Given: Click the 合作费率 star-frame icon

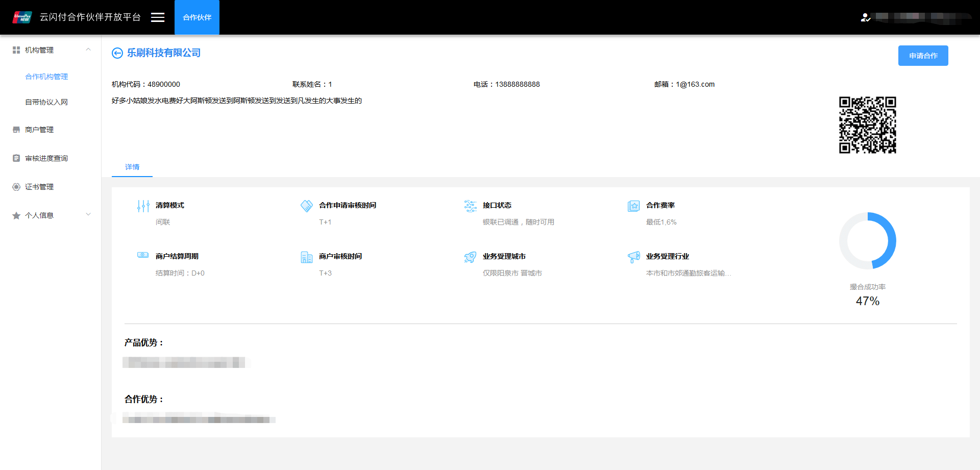Looking at the screenshot, I should pos(634,206).
